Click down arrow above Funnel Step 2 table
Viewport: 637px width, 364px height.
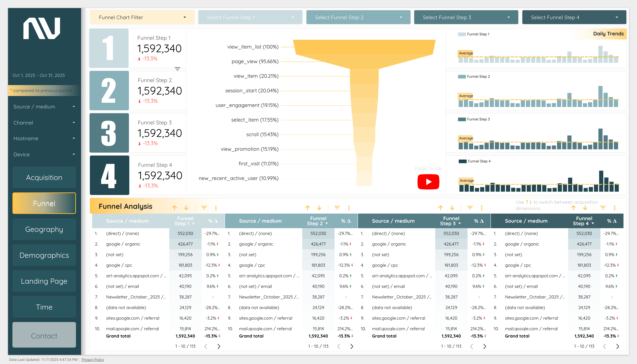pos(319,208)
